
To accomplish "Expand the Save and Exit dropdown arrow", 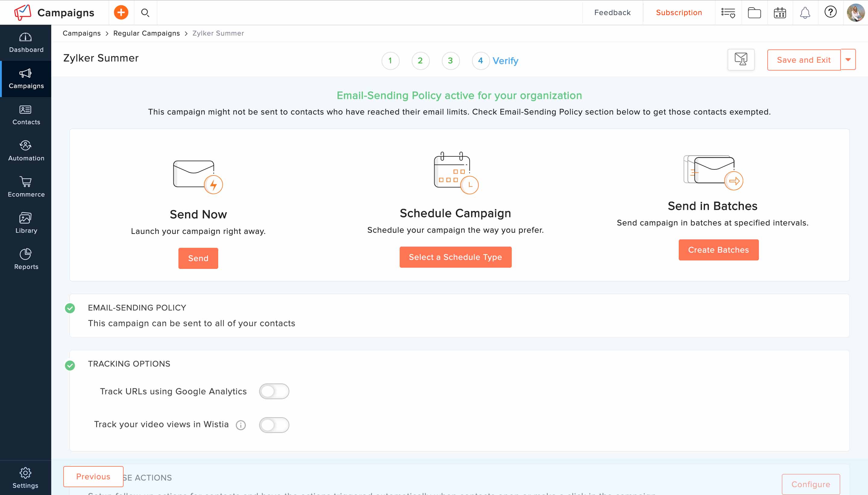I will pyautogui.click(x=849, y=60).
